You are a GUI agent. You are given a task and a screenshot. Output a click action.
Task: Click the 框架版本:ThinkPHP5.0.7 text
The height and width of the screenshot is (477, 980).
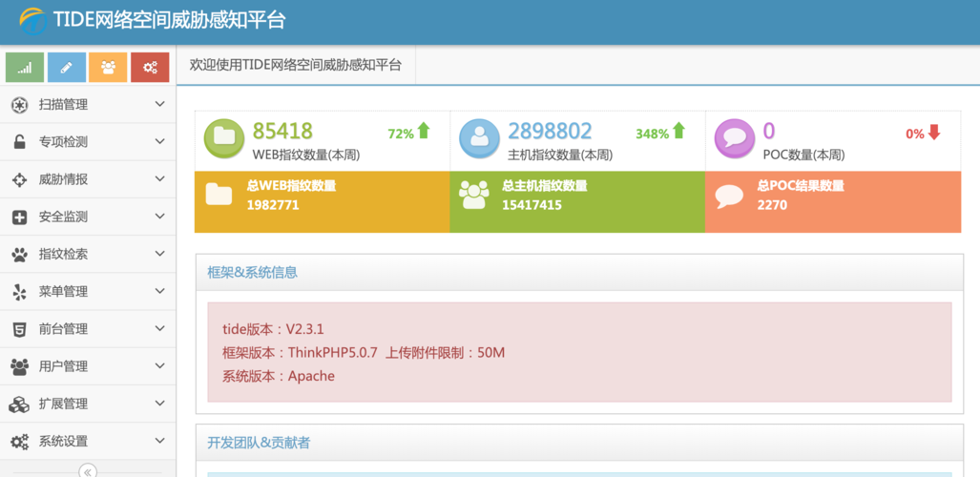300,353
